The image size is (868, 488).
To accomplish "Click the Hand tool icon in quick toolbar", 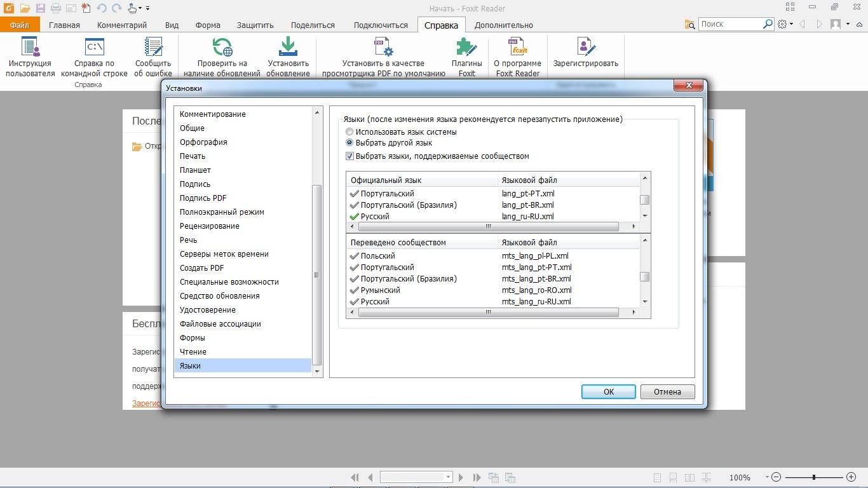I will (x=133, y=8).
